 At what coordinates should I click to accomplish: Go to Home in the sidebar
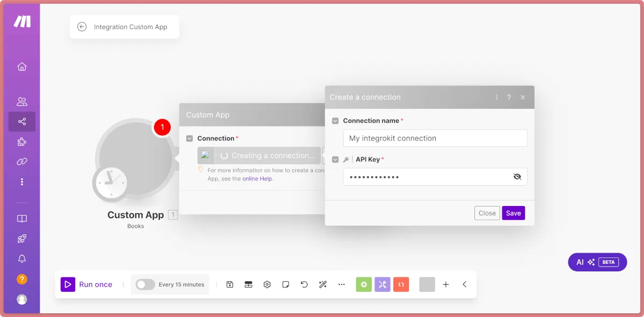pyautogui.click(x=22, y=67)
